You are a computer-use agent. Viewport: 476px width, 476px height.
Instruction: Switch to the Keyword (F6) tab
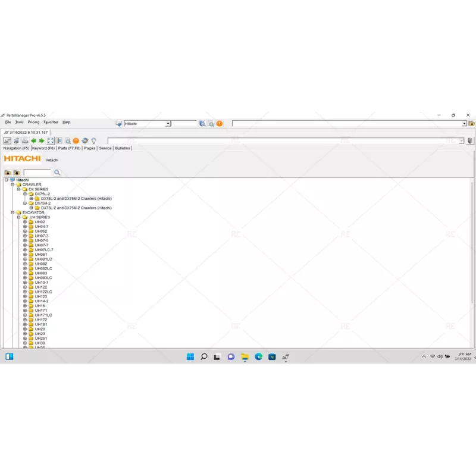pyautogui.click(x=43, y=148)
